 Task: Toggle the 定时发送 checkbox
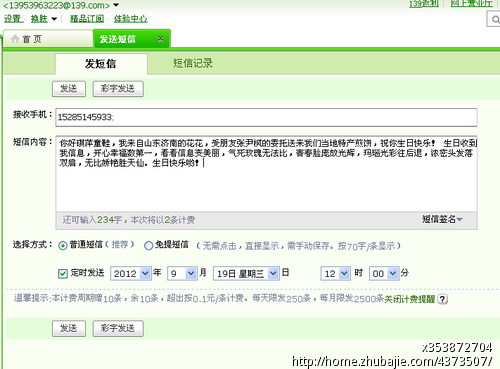pyautogui.click(x=62, y=274)
